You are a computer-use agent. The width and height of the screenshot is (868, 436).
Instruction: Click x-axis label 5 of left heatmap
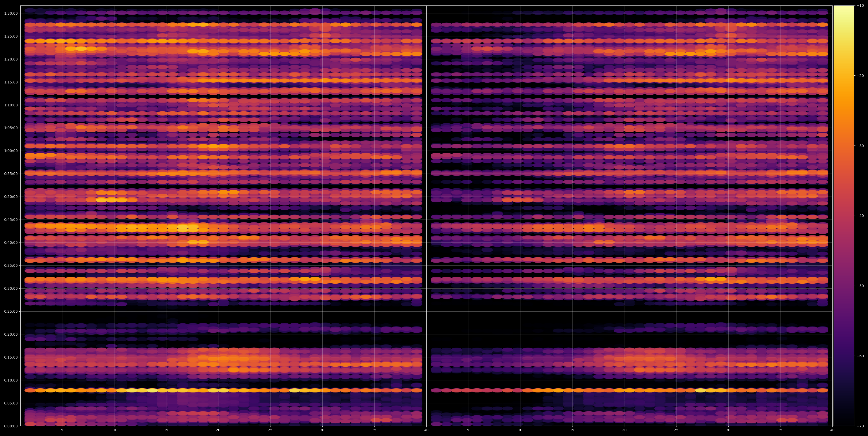[x=62, y=430]
